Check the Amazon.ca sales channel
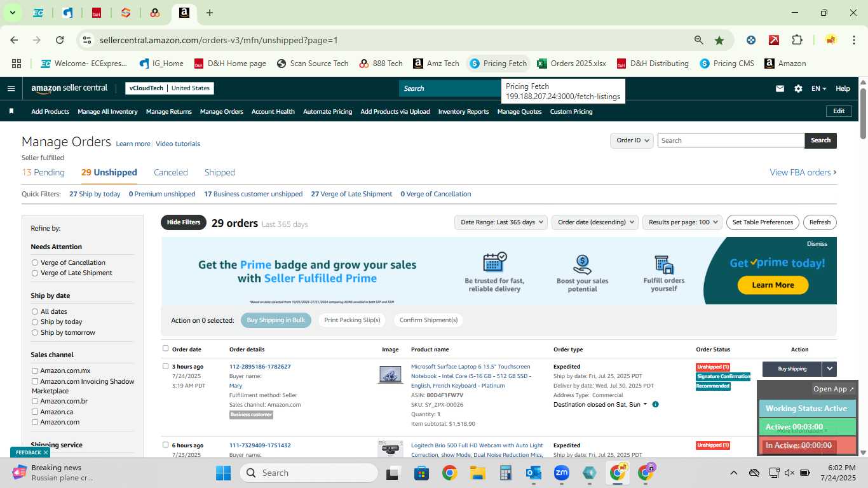 tap(35, 412)
